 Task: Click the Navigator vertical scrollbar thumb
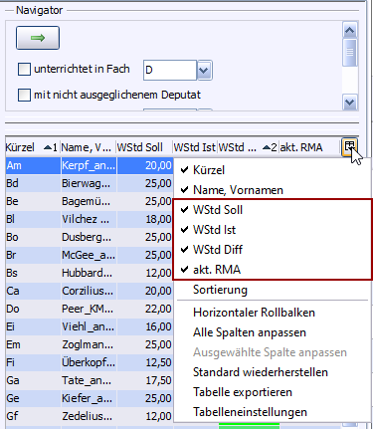coord(350,53)
